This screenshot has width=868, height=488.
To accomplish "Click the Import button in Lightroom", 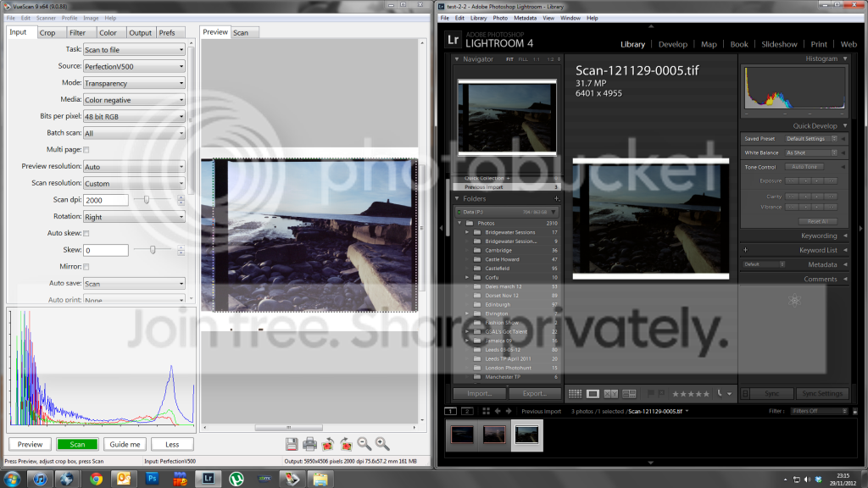I will point(480,394).
